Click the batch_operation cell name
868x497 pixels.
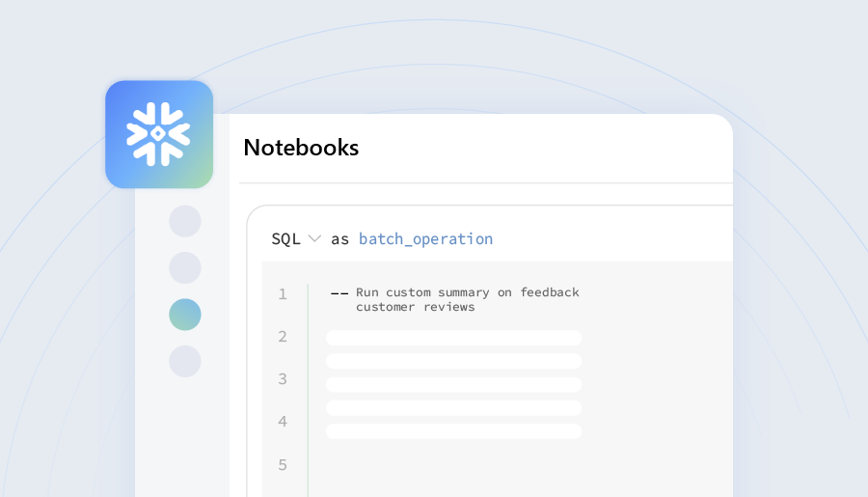click(425, 238)
